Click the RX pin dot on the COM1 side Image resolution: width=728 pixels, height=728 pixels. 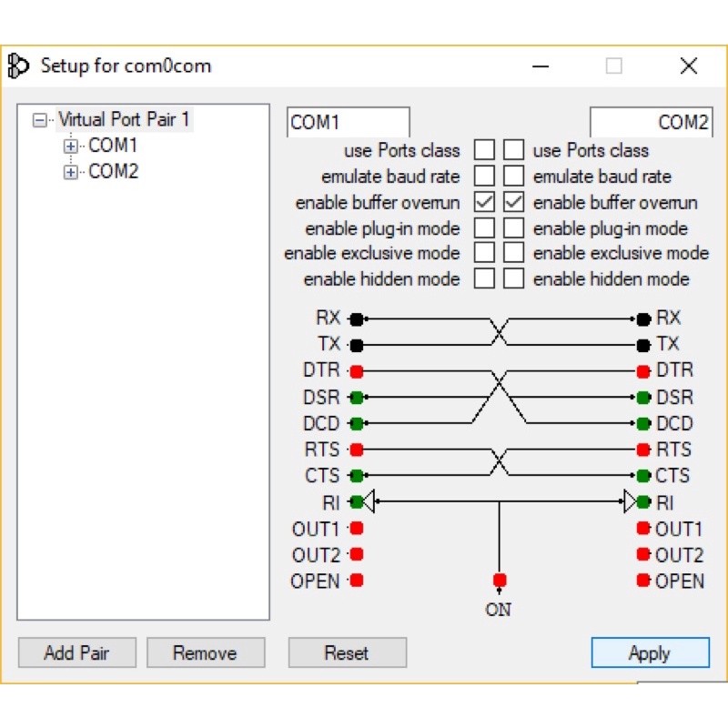point(357,319)
